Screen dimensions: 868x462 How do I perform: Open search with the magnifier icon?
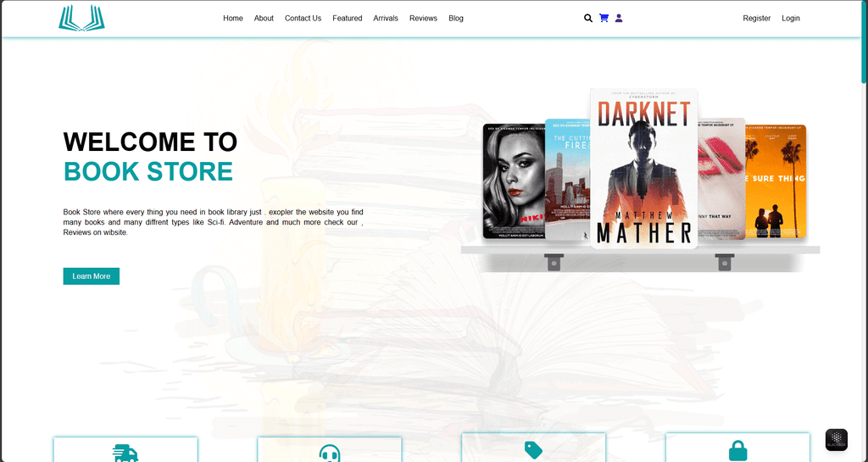click(588, 18)
